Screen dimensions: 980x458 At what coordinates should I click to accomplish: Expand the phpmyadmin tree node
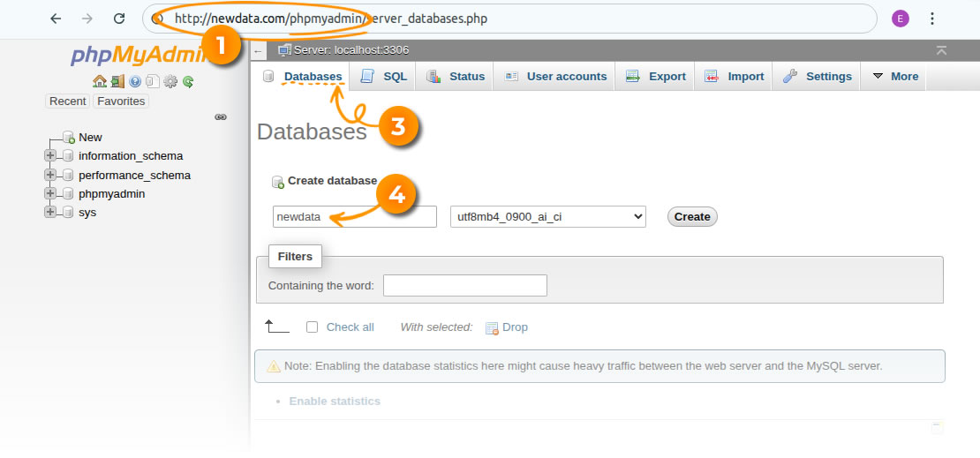(50, 193)
